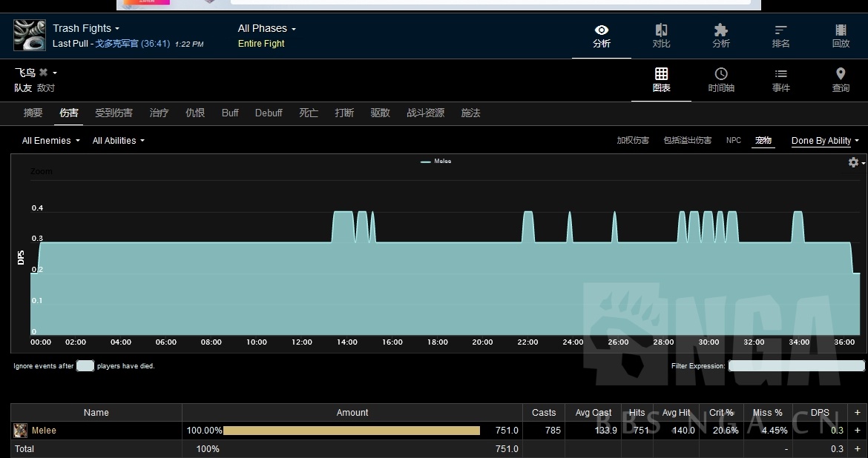
Task: Open the 查询 location pin icon
Action: point(841,80)
